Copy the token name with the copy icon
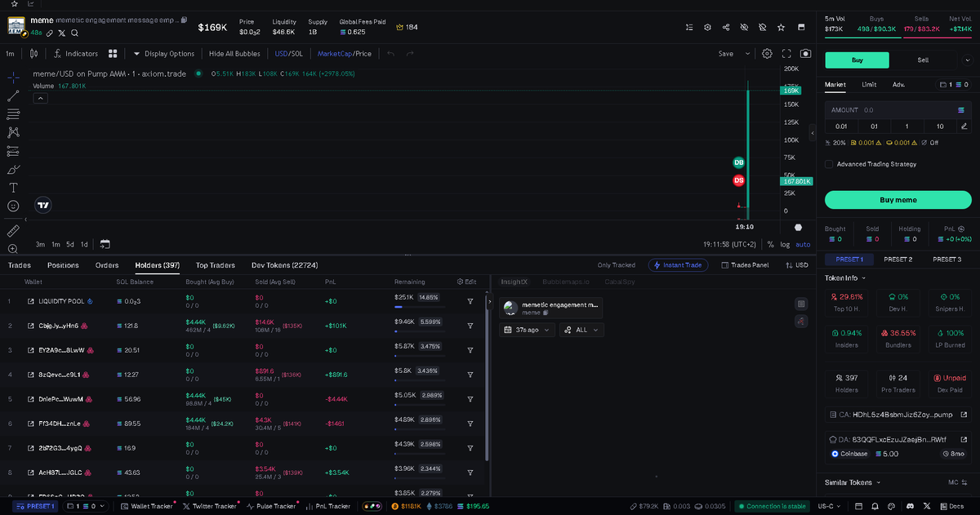 pyautogui.click(x=184, y=20)
